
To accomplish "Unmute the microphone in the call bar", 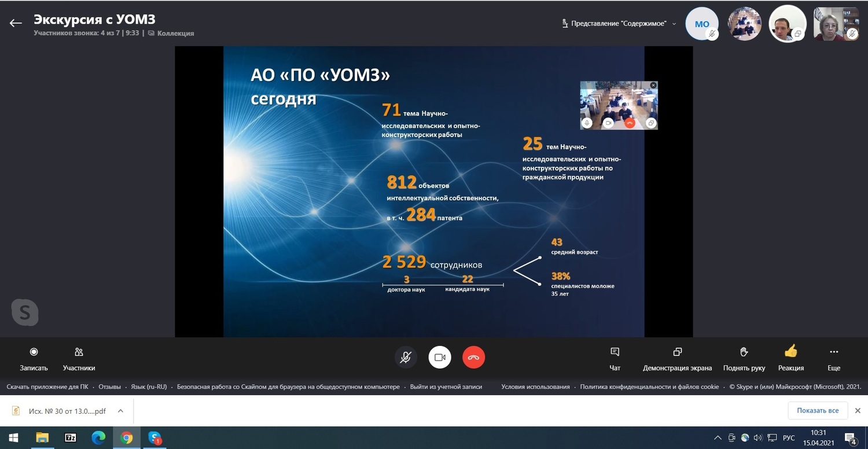I will coord(406,358).
